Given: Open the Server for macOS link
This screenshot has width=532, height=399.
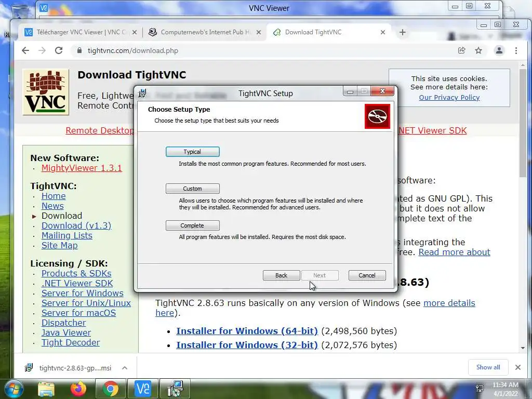Looking at the screenshot, I should coord(79,313).
